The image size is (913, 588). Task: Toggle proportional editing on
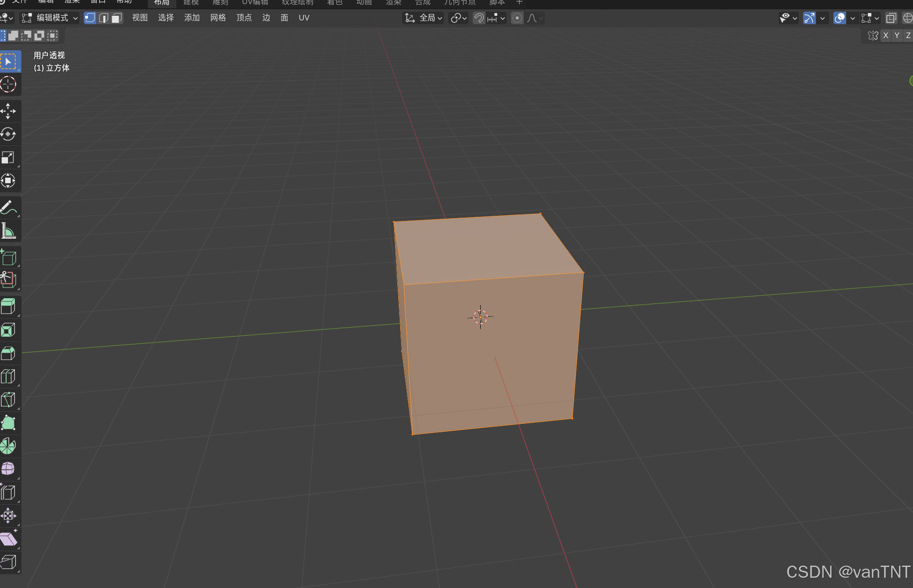[517, 18]
